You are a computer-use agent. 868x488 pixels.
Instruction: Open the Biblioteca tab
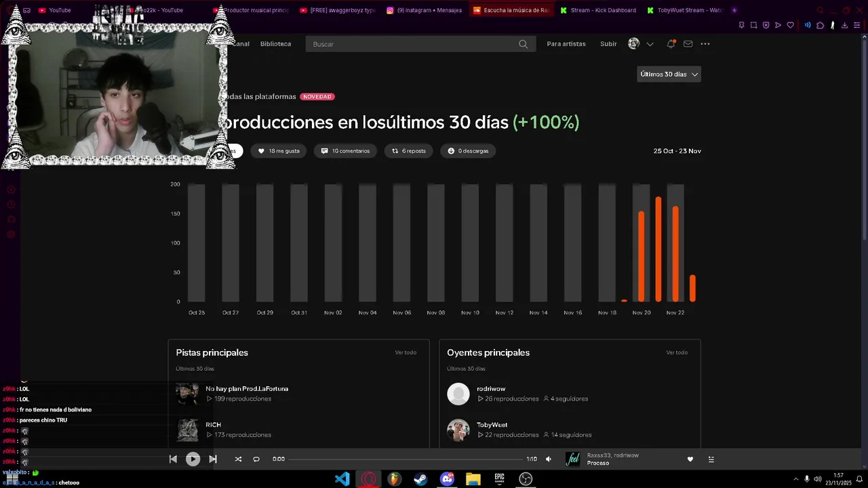click(x=275, y=44)
